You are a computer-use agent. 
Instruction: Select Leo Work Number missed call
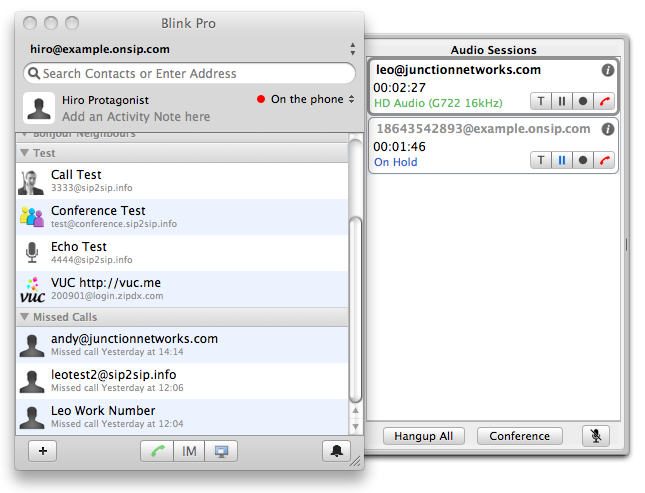pyautogui.click(x=182, y=417)
